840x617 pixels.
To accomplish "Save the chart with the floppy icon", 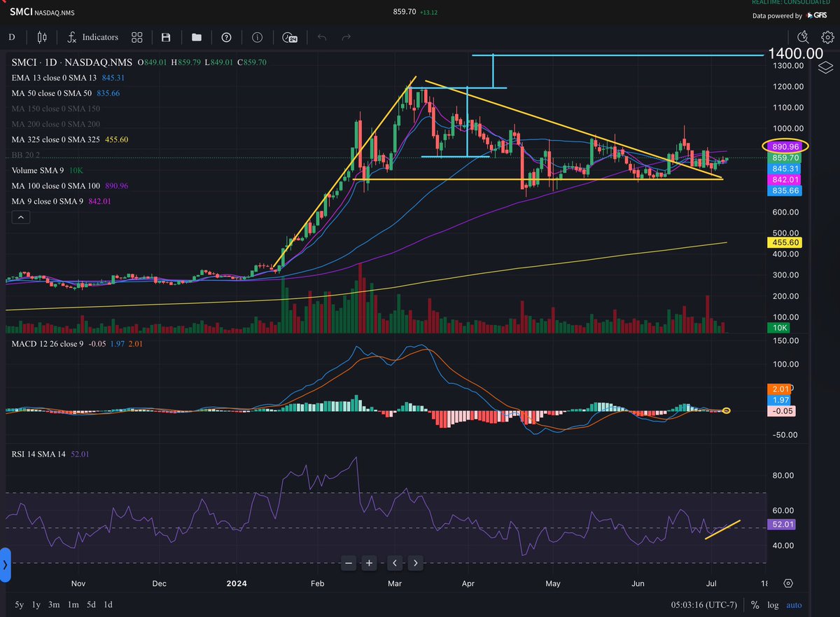I will click(166, 37).
